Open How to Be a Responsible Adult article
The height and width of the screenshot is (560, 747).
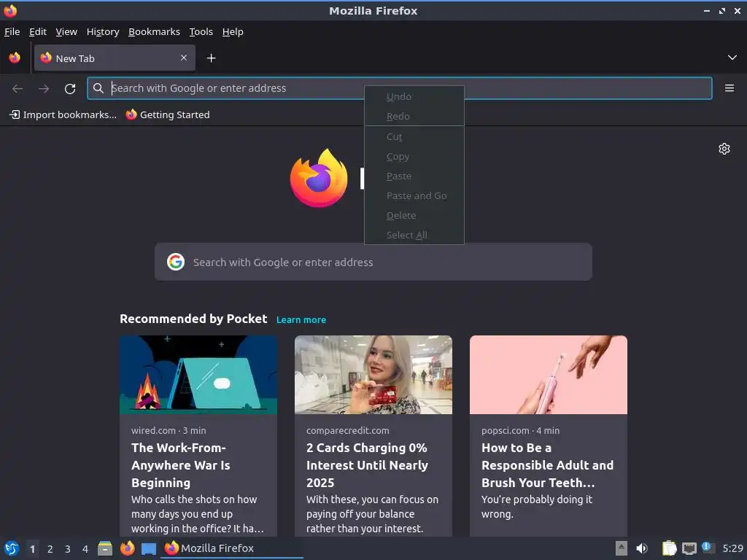click(547, 465)
